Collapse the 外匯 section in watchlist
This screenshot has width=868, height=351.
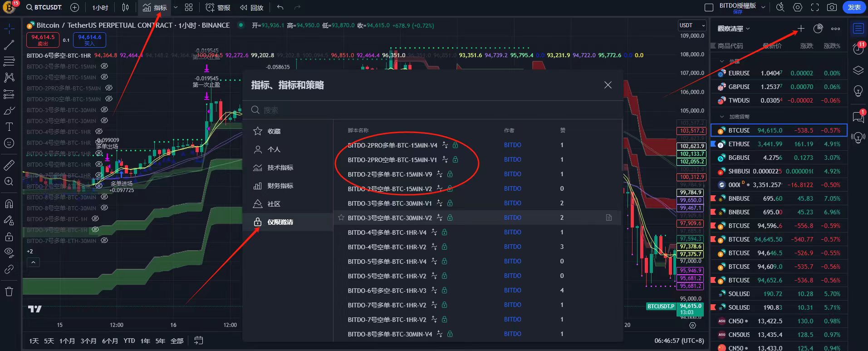click(722, 61)
